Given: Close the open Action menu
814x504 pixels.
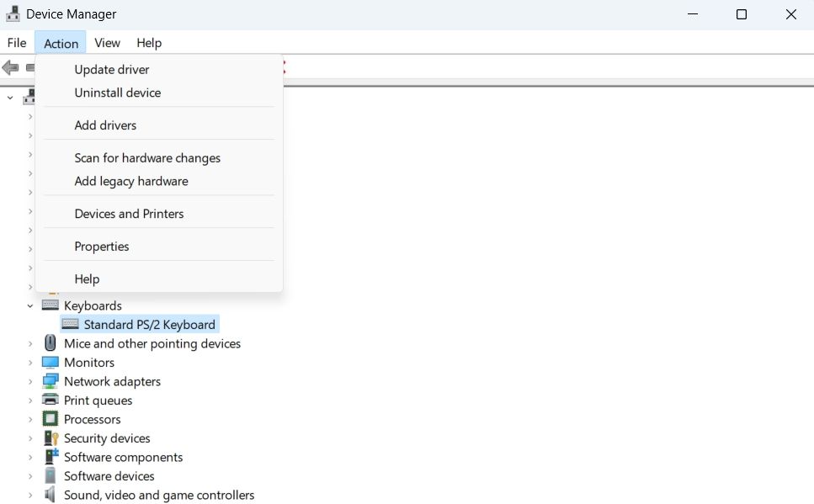Looking at the screenshot, I should click(x=61, y=44).
